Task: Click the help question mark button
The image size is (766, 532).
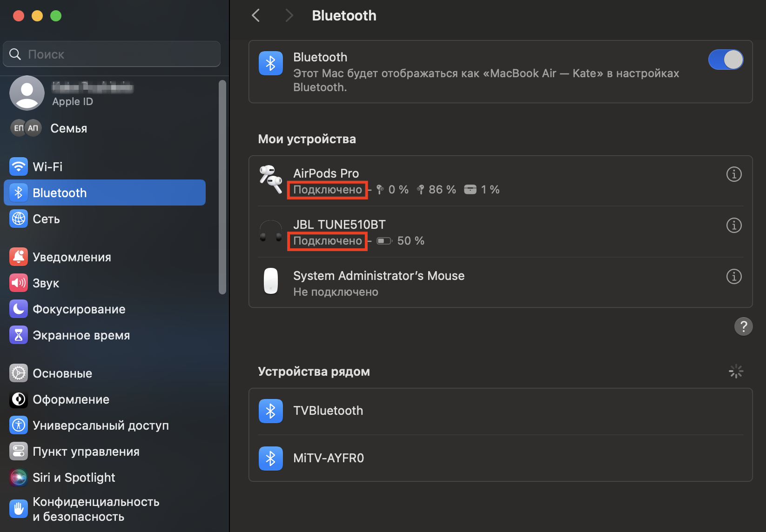Action: tap(743, 326)
